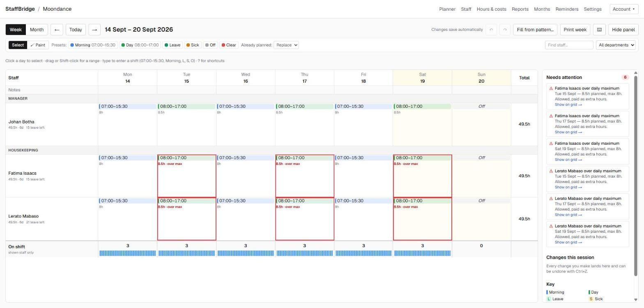Switch to Paint mode
Screen dimensions: 644x308
point(38,45)
